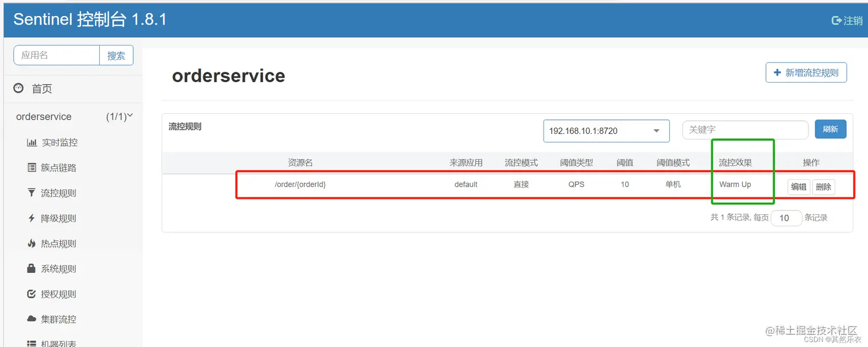868x347 pixels.
Task: Click the orderservice app name in sidebar
Action: tap(44, 117)
